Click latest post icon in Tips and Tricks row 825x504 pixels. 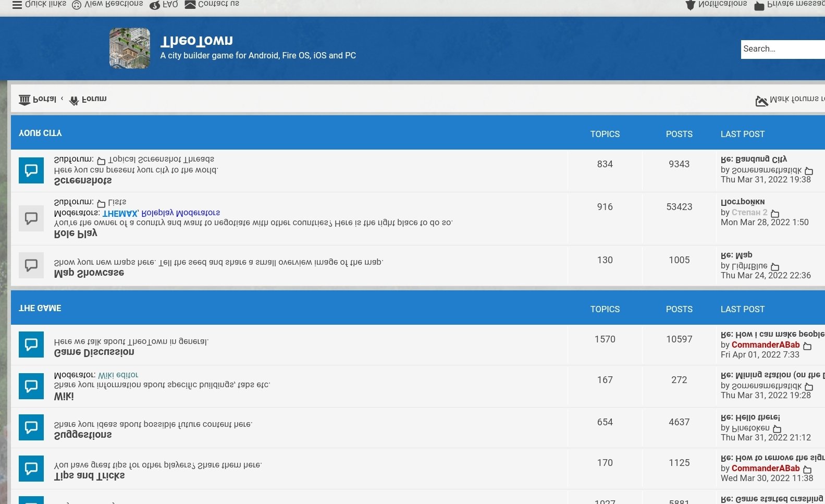click(x=807, y=470)
